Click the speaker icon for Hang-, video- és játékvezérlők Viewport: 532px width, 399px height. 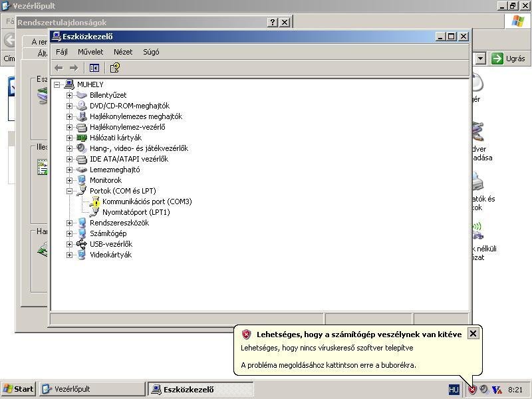click(x=81, y=148)
